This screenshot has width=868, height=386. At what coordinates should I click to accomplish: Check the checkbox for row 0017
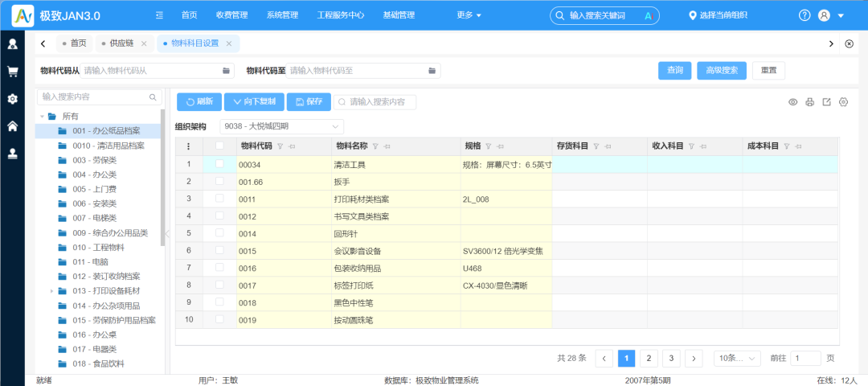(x=219, y=284)
